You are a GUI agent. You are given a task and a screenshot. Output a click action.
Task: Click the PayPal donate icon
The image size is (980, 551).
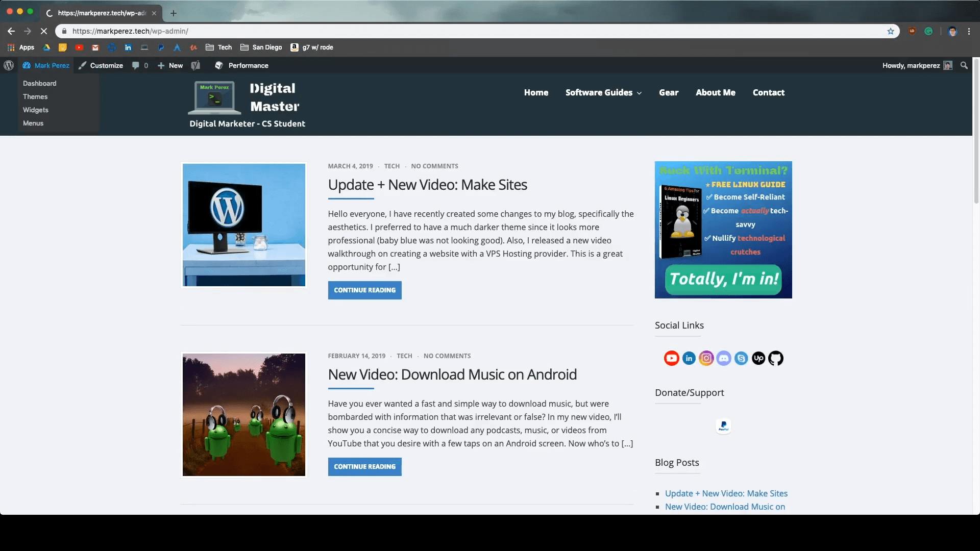tap(724, 425)
